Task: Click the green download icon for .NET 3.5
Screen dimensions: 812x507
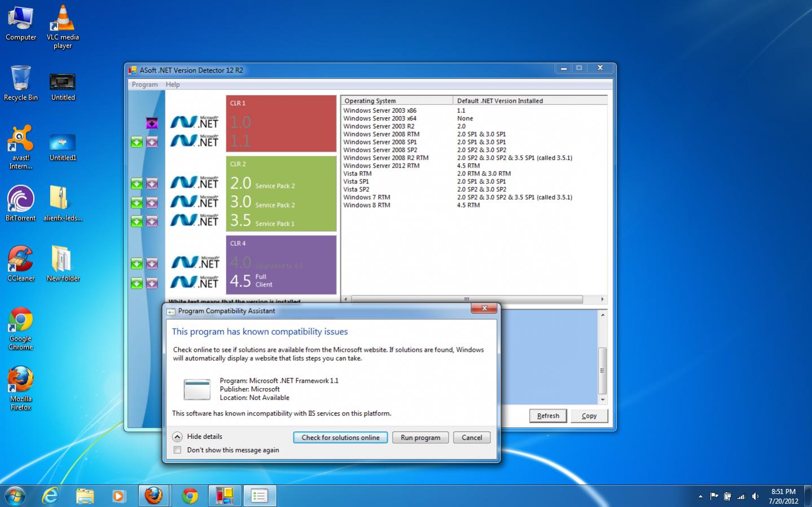Action: [x=137, y=221]
